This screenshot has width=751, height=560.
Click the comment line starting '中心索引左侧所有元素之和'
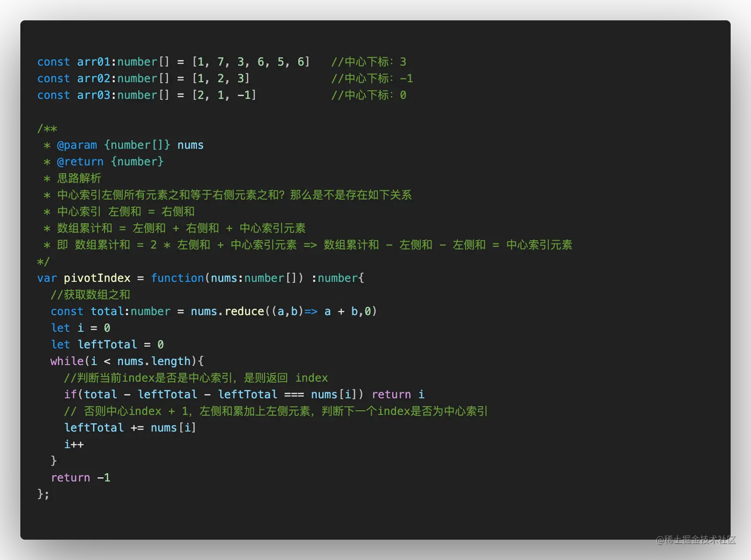point(228,195)
